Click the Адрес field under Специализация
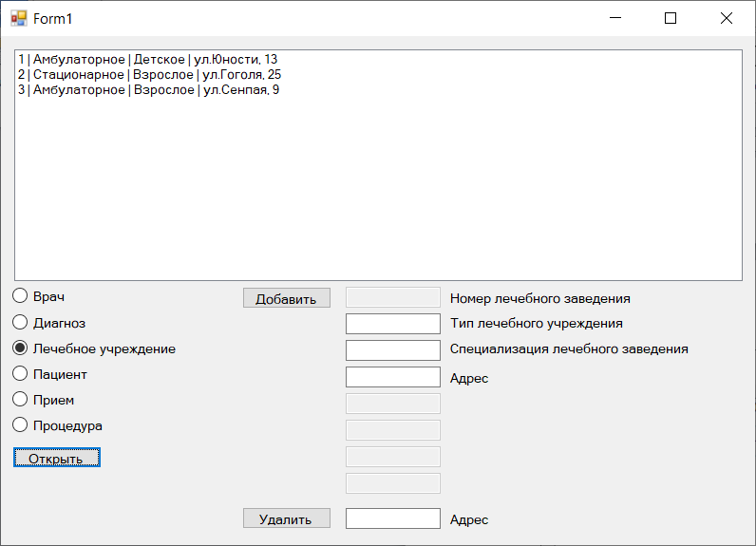Screen dimensions: 756x546 (x=393, y=377)
